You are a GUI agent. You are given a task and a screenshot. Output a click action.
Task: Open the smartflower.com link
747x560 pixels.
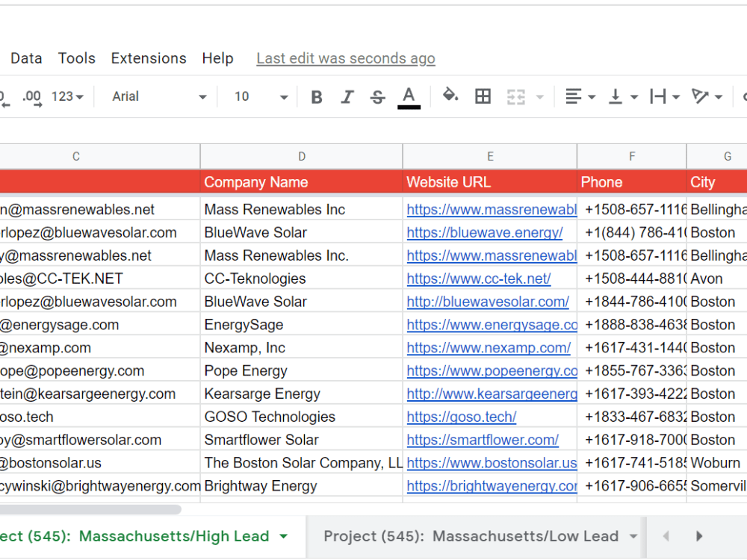click(x=483, y=440)
